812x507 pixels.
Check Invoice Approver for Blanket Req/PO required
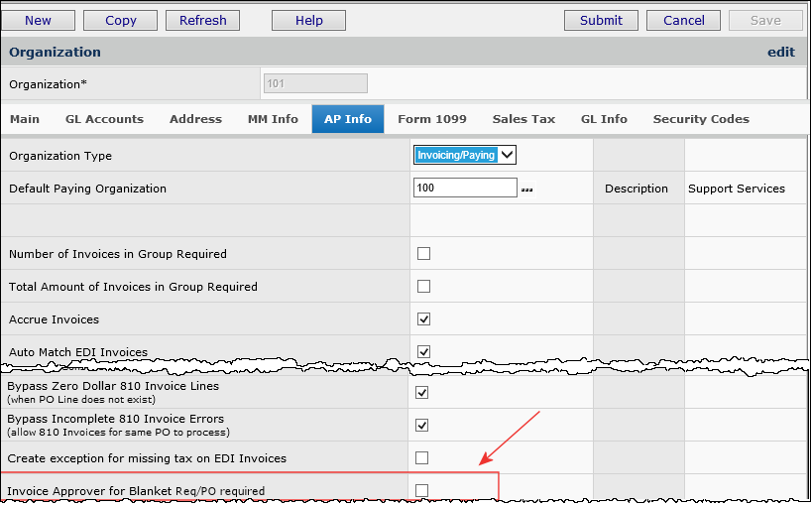click(x=423, y=490)
